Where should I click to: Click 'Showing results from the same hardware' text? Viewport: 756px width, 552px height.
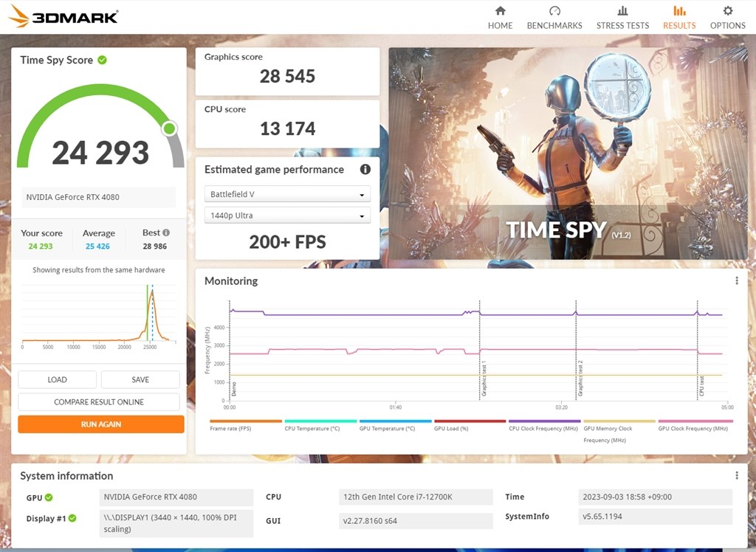[99, 270]
